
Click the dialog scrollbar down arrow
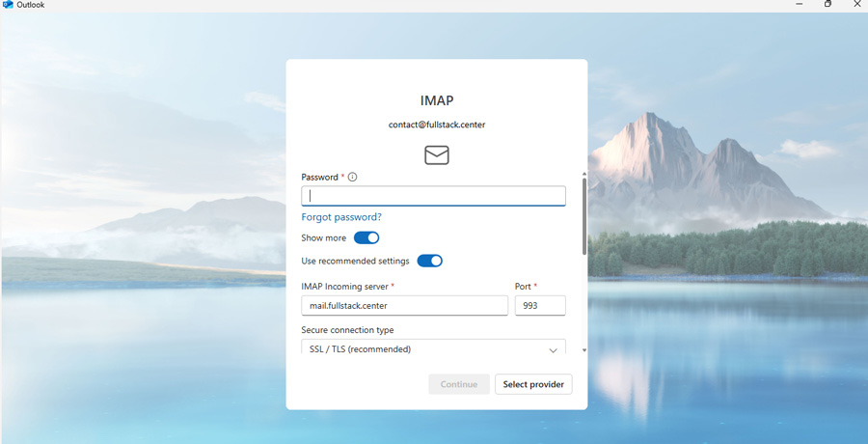584,350
